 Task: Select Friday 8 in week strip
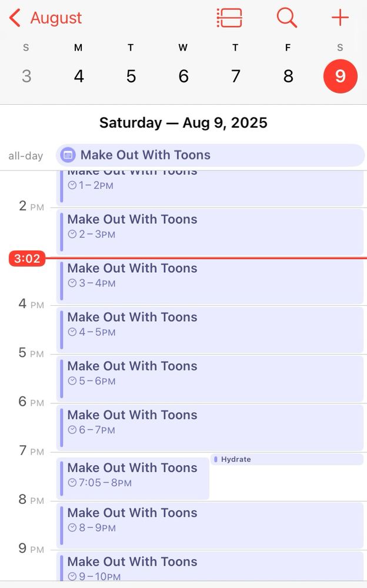tap(288, 76)
